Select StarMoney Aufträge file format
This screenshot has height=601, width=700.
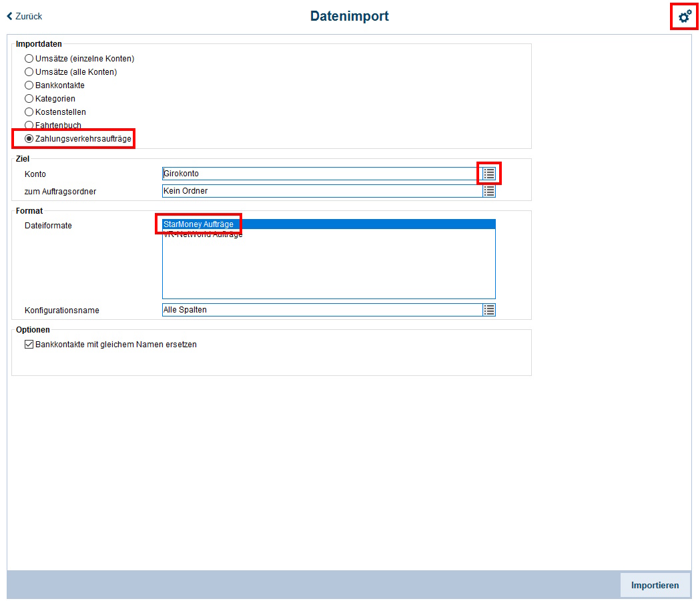(x=199, y=224)
